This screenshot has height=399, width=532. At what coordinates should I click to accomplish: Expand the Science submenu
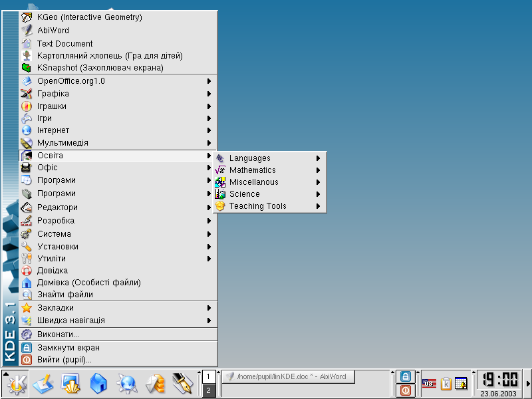pyautogui.click(x=270, y=194)
